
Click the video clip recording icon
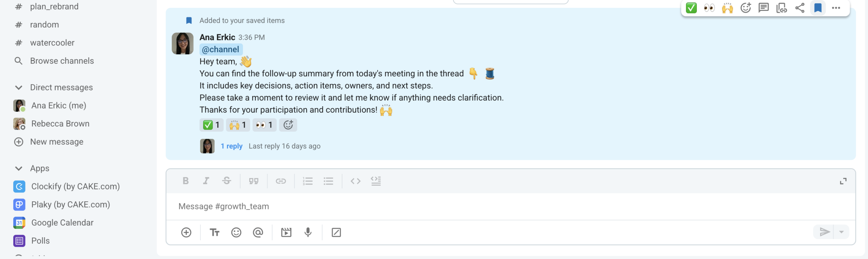point(286,232)
